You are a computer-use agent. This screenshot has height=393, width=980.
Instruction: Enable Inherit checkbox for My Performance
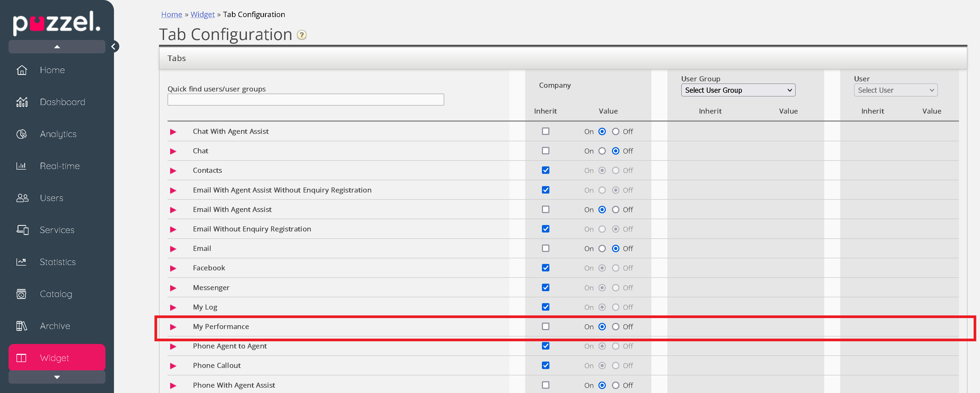546,326
